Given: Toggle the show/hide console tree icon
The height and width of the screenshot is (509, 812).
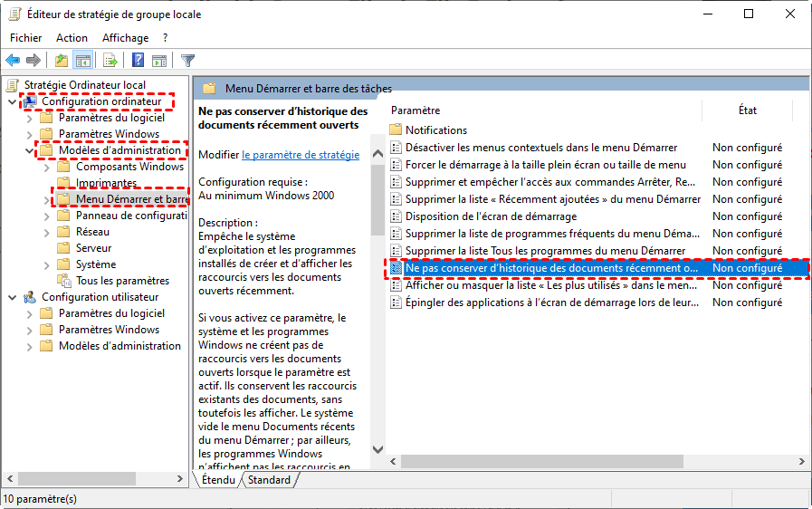Looking at the screenshot, I should (82, 61).
